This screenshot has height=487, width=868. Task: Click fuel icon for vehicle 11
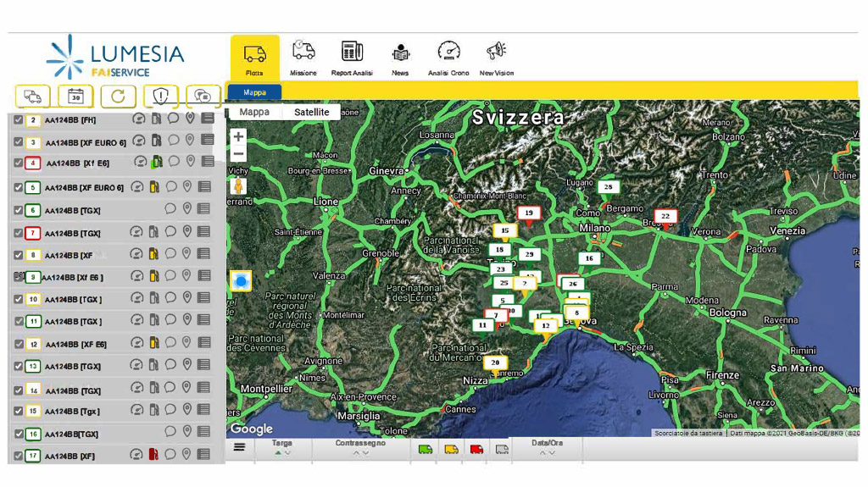[153, 320]
